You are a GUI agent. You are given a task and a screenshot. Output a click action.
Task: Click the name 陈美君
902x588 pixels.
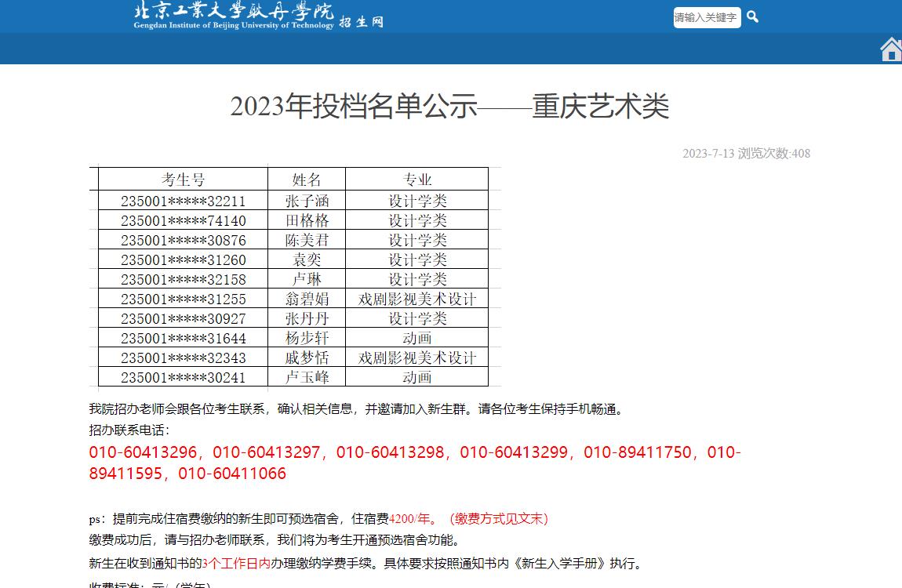click(x=307, y=240)
